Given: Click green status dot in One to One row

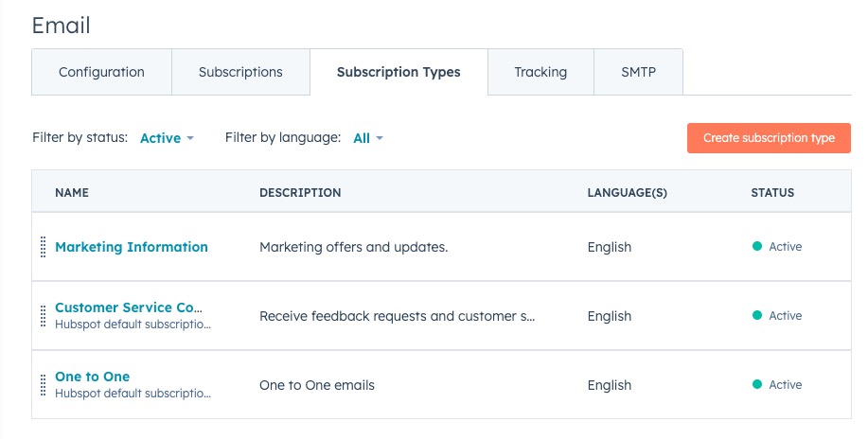Looking at the screenshot, I should [756, 385].
